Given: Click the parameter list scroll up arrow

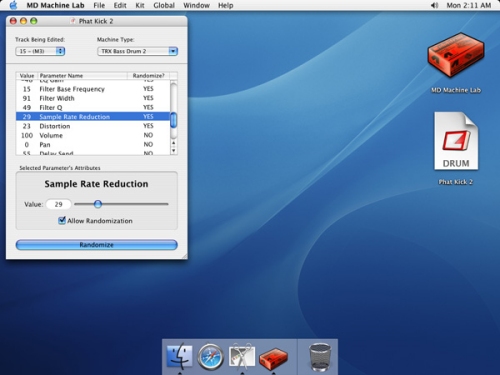Looking at the screenshot, I should click(173, 143).
